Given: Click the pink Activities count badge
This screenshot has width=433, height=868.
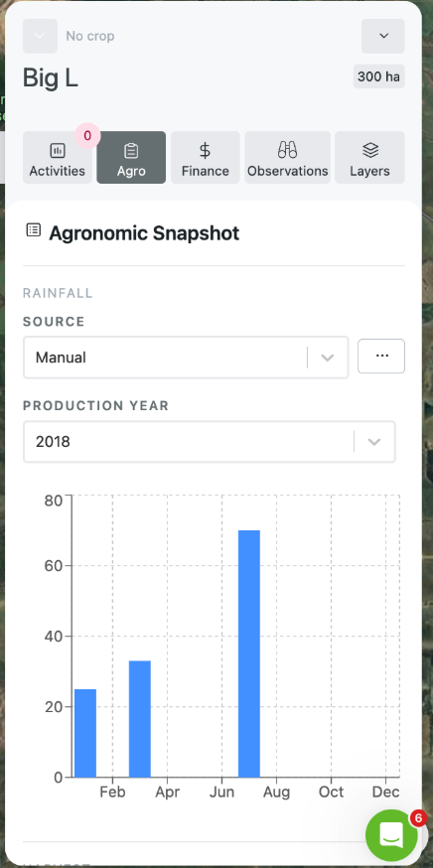Looking at the screenshot, I should click(87, 136).
